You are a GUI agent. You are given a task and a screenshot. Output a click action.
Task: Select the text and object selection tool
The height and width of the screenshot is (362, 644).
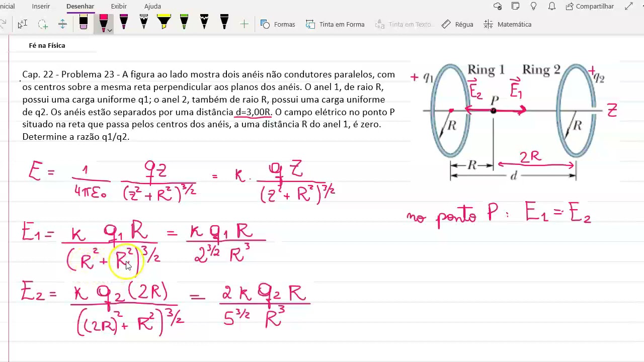pos(22,24)
